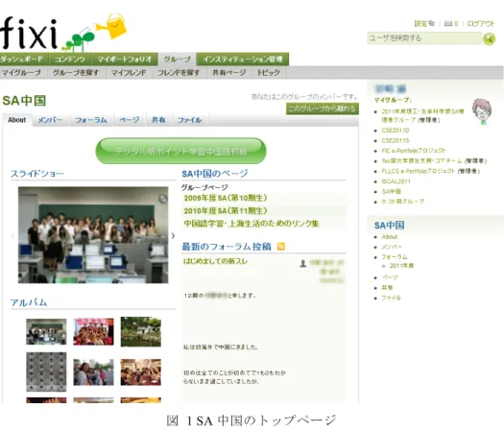
Task: Open FLLCS e-Portfolioプロジェクト group link
Action: point(419,171)
